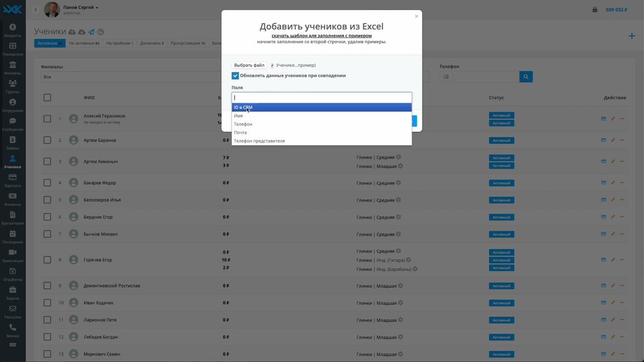
Task: Select checkbox for Алексей Герасимов
Action: tap(47, 119)
